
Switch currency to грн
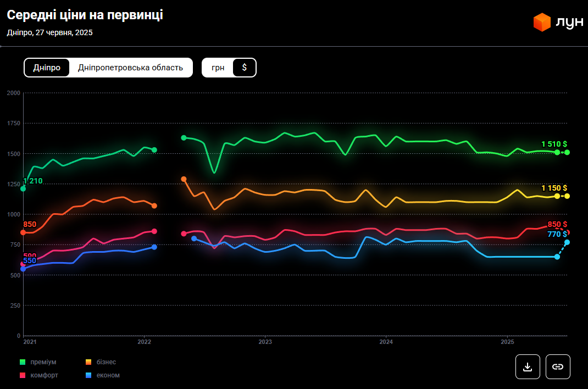218,68
